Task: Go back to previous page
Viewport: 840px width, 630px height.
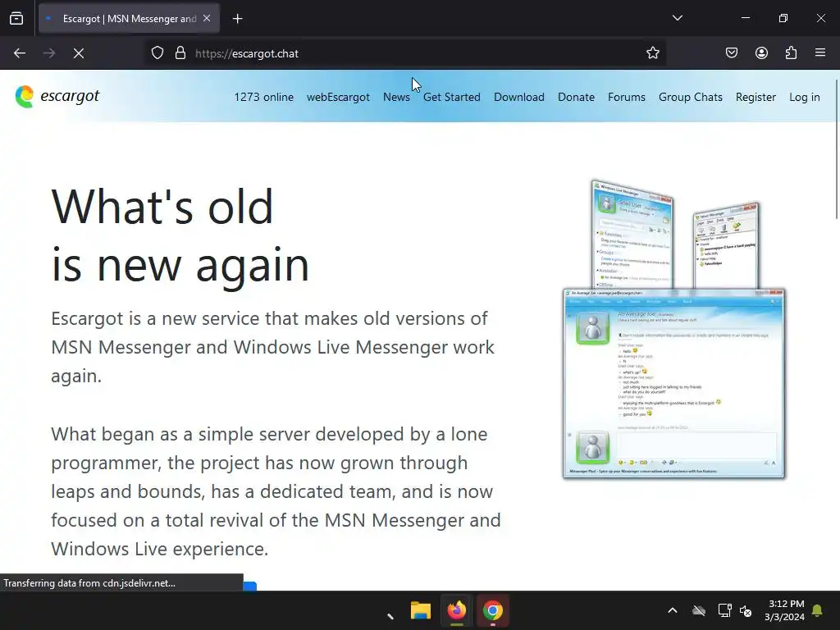Action: pyautogui.click(x=20, y=53)
